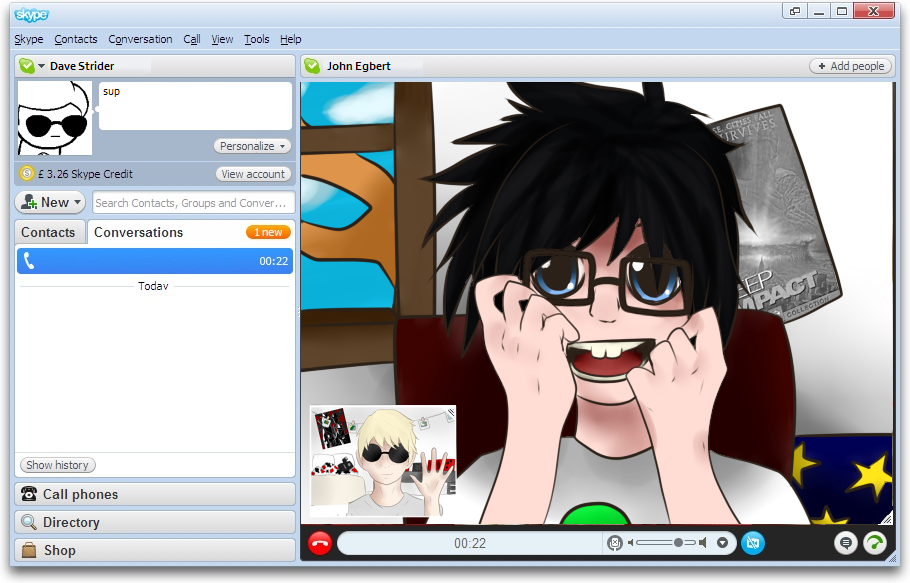Open the Contacts menu in menu bar
Screen dimensions: 910x583
click(x=76, y=39)
